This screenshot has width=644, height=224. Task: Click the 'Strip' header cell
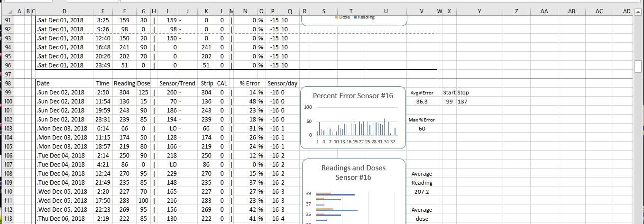click(207, 83)
